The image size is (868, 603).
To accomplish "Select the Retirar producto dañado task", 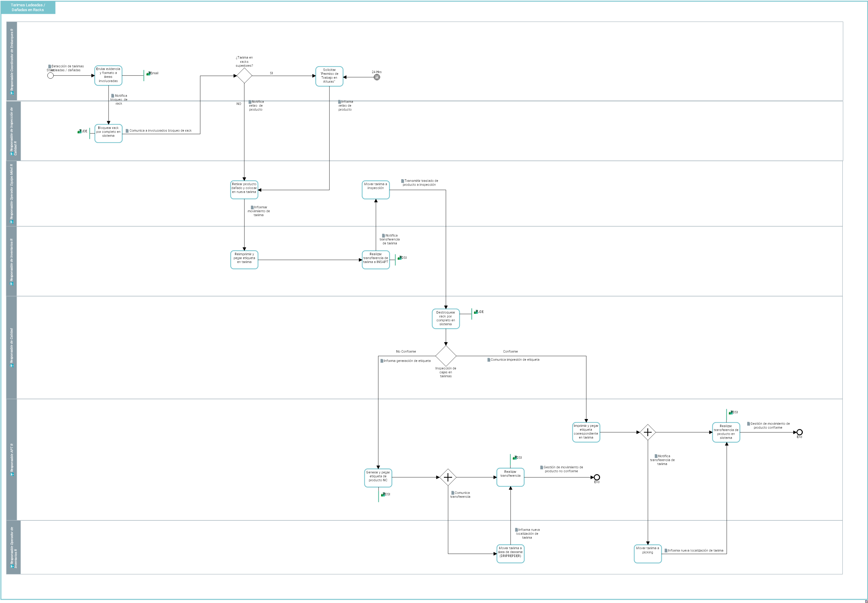I will 244,190.
